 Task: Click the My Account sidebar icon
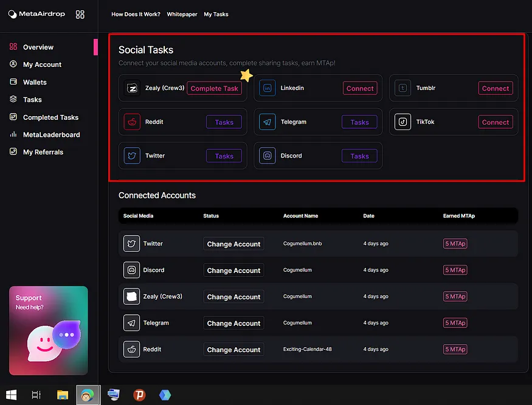tap(13, 64)
